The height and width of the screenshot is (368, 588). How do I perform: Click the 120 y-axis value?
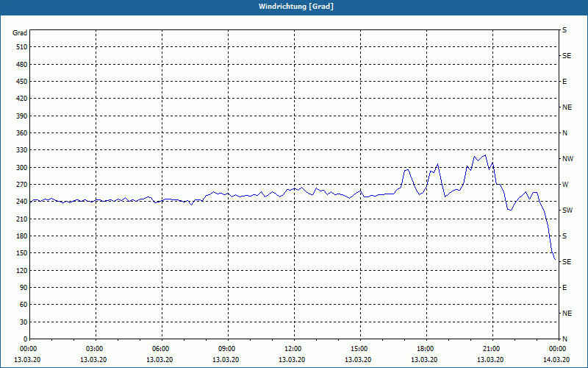22,270
